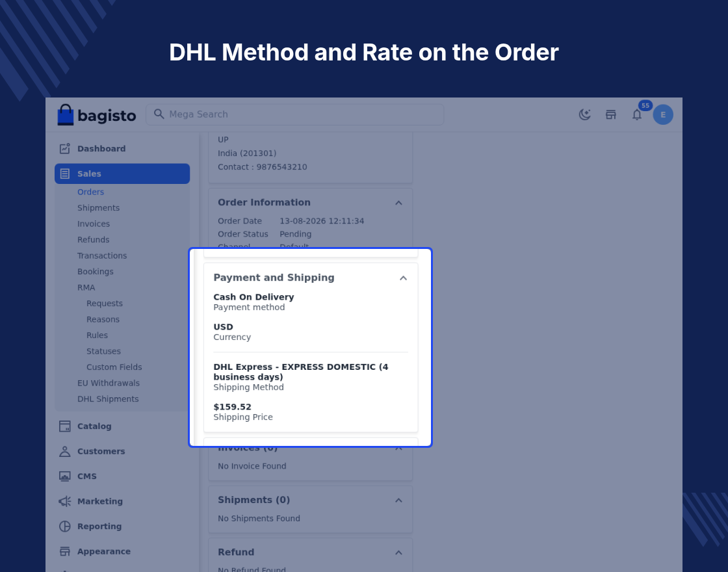
Task: Click the CMS sidebar icon
Action: [64, 476]
